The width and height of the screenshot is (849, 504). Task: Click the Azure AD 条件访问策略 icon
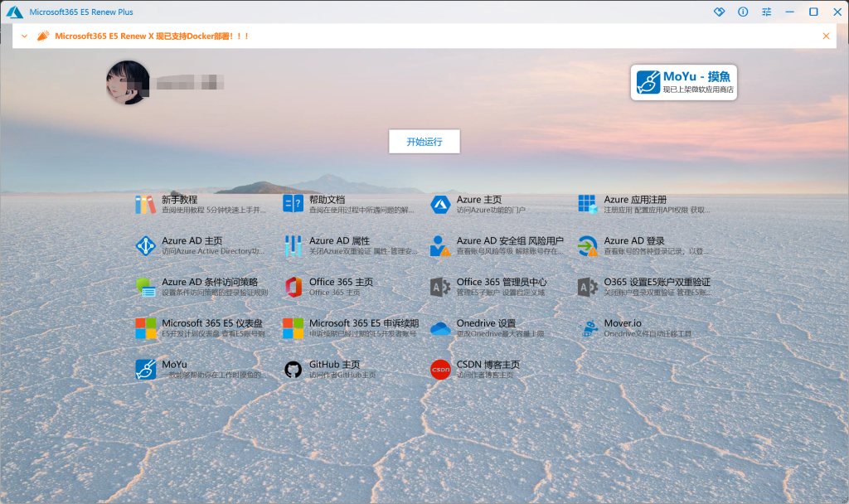tap(146, 287)
